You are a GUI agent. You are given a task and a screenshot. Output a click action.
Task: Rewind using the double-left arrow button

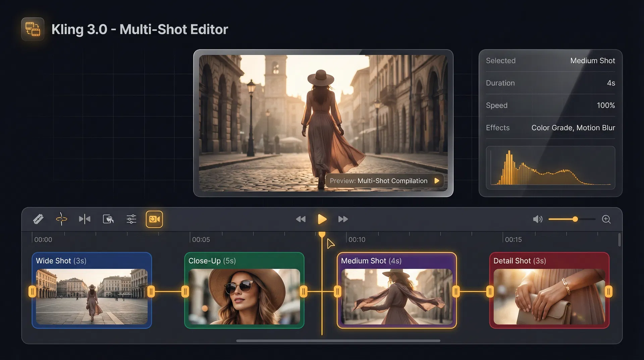point(301,219)
